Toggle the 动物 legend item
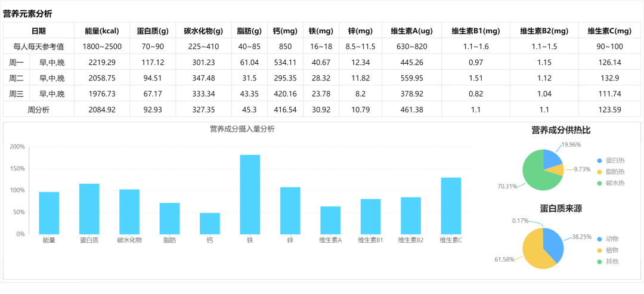The image size is (644, 294). [x=608, y=239]
